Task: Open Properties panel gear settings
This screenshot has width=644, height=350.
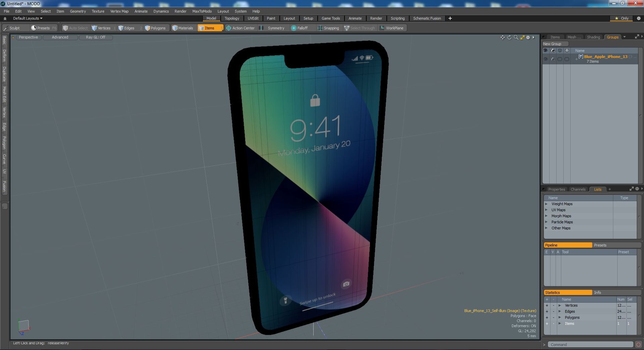Action: (637, 189)
